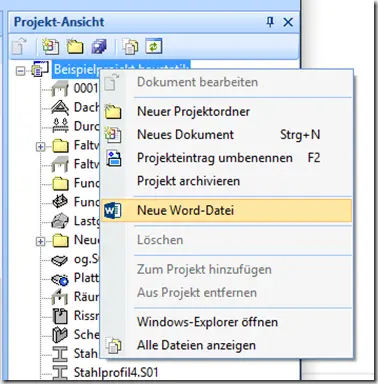This screenshot has height=384, width=378.
Task: Select the Stahlprofil4.S01 I-beam icon
Action: [x=60, y=373]
